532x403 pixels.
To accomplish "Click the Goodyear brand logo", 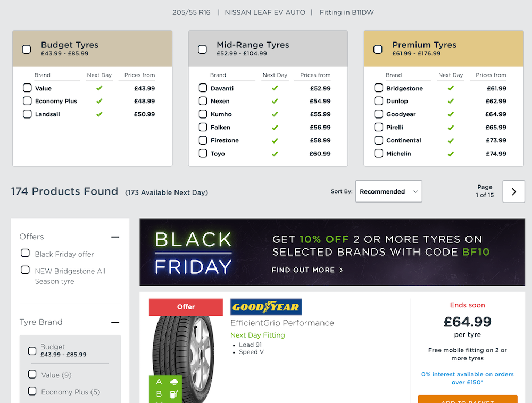I will tap(265, 307).
